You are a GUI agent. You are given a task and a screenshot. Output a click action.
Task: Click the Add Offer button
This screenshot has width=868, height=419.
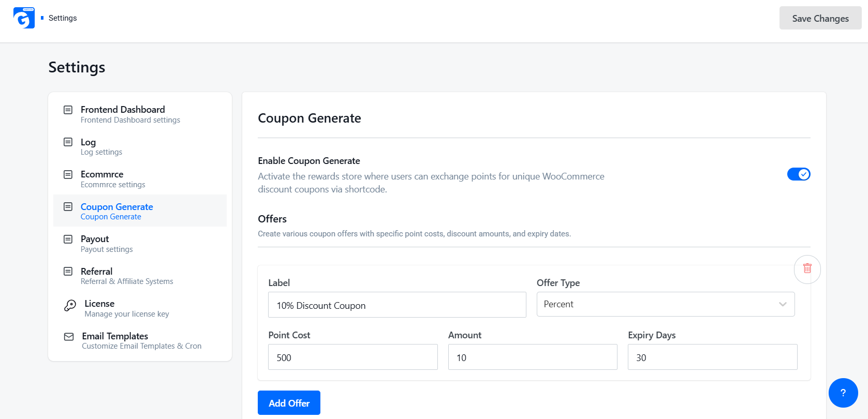click(x=289, y=403)
